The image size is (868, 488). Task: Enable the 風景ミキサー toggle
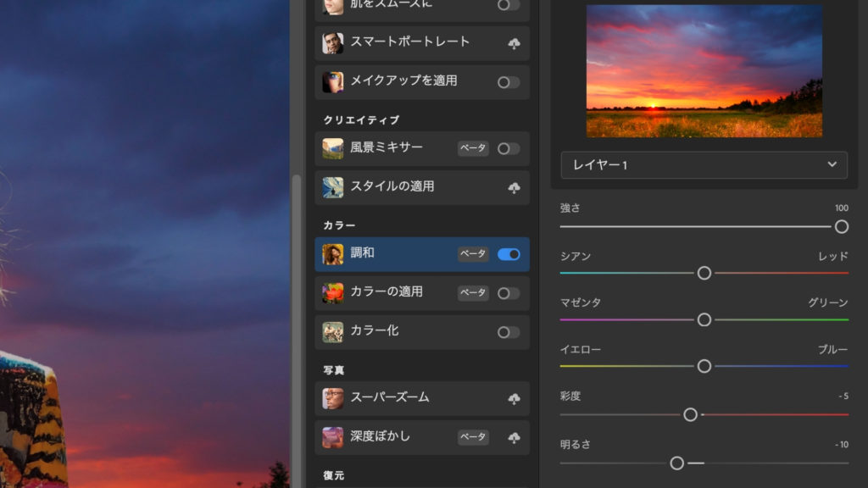(x=509, y=148)
